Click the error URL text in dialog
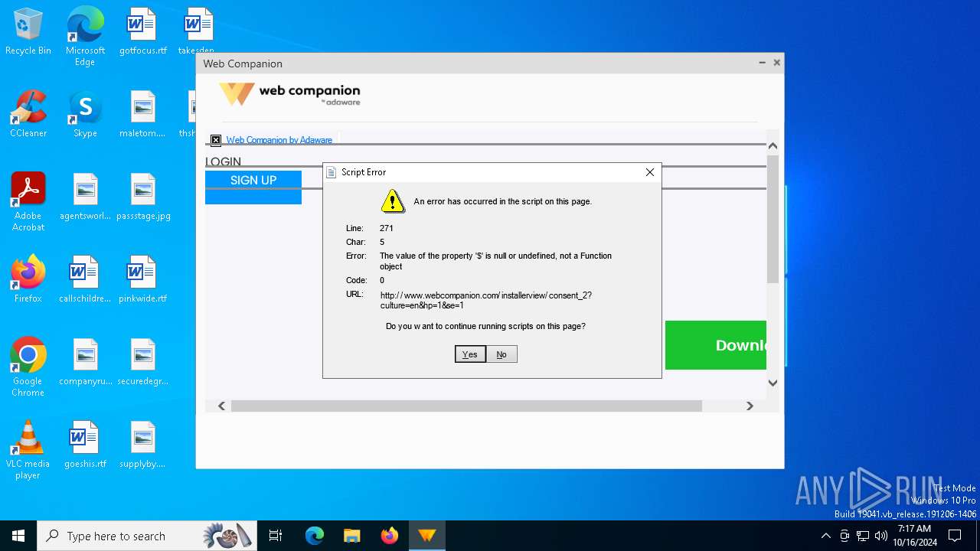The width and height of the screenshot is (980, 551). tap(485, 300)
